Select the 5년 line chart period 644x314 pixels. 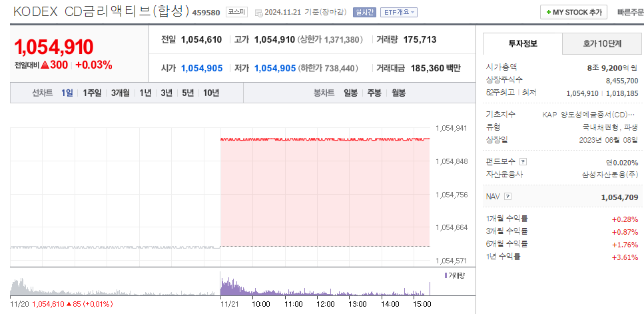click(x=188, y=93)
